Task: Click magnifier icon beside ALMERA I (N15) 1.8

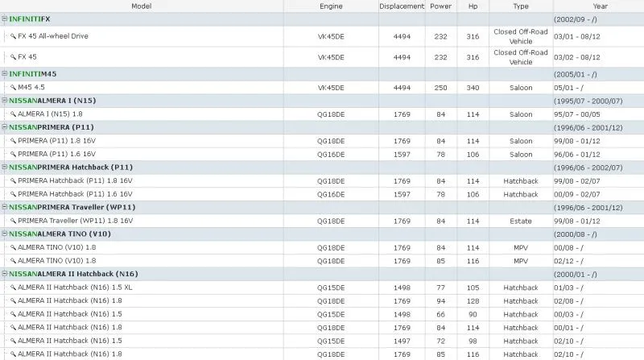Action: [13, 114]
